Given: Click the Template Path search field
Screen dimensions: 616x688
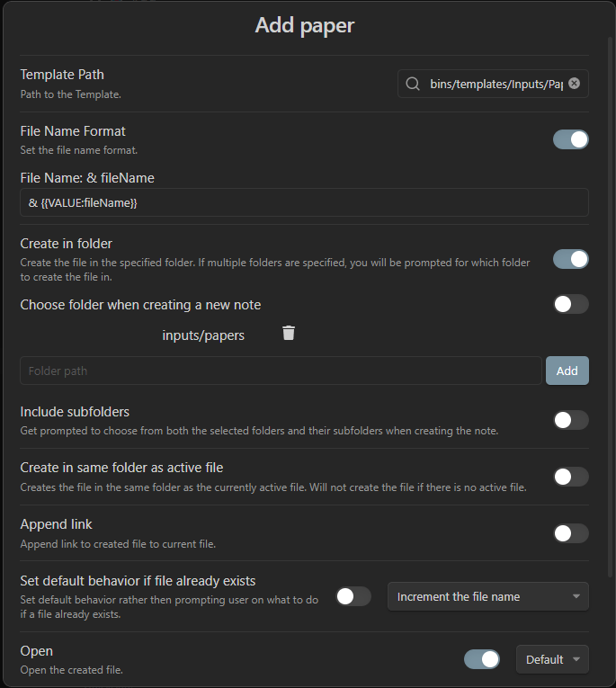Looking at the screenshot, I should [493, 84].
